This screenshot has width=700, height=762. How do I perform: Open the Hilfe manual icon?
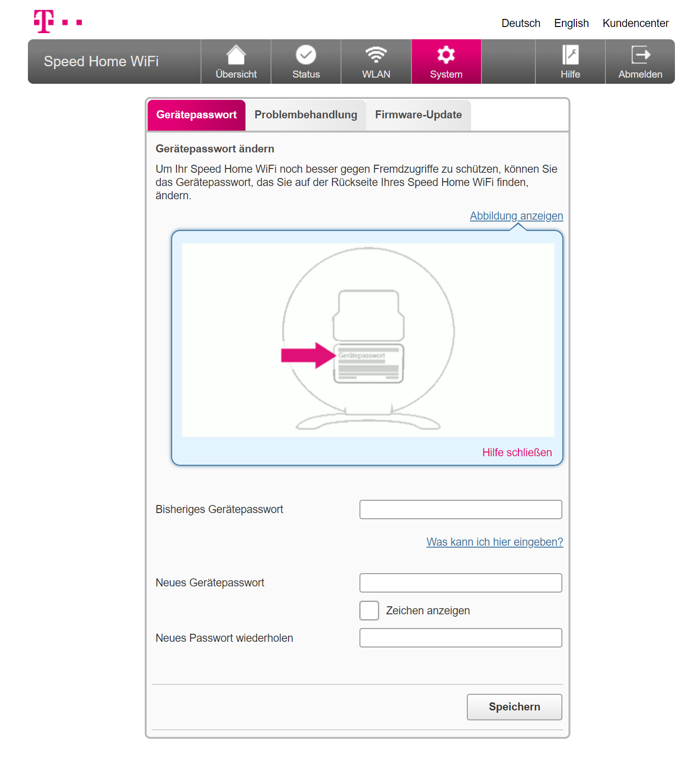click(570, 55)
